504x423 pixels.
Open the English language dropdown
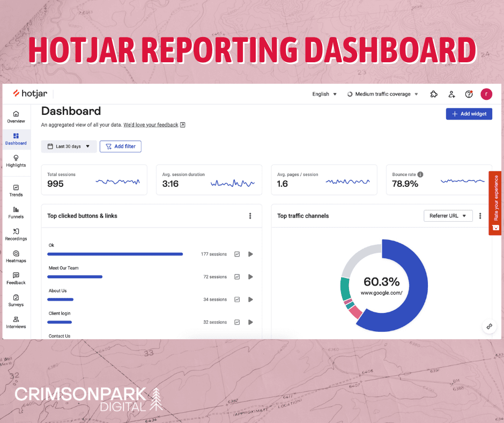click(324, 94)
